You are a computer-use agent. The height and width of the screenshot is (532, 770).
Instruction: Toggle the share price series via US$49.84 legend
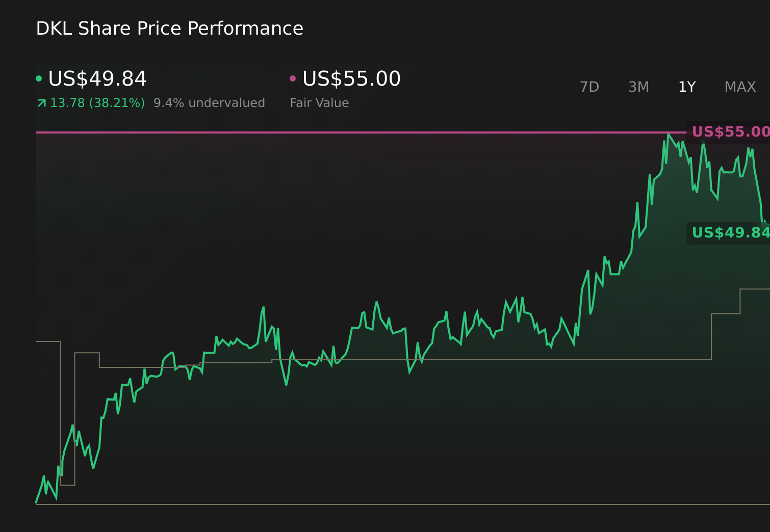(97, 79)
